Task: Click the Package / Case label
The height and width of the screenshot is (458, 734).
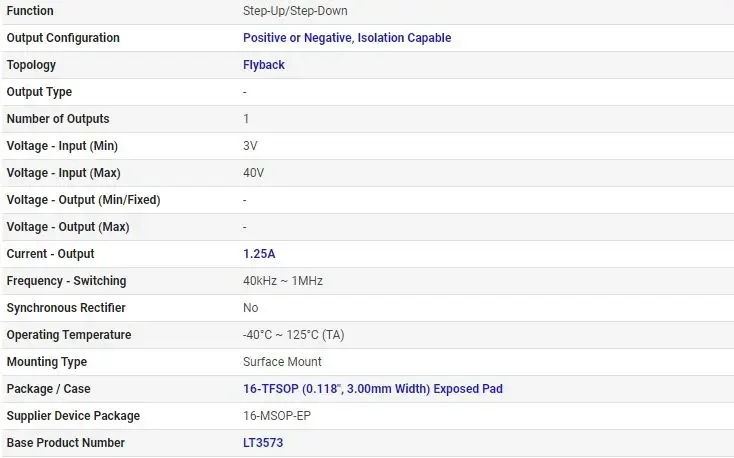Action: click(x=49, y=389)
